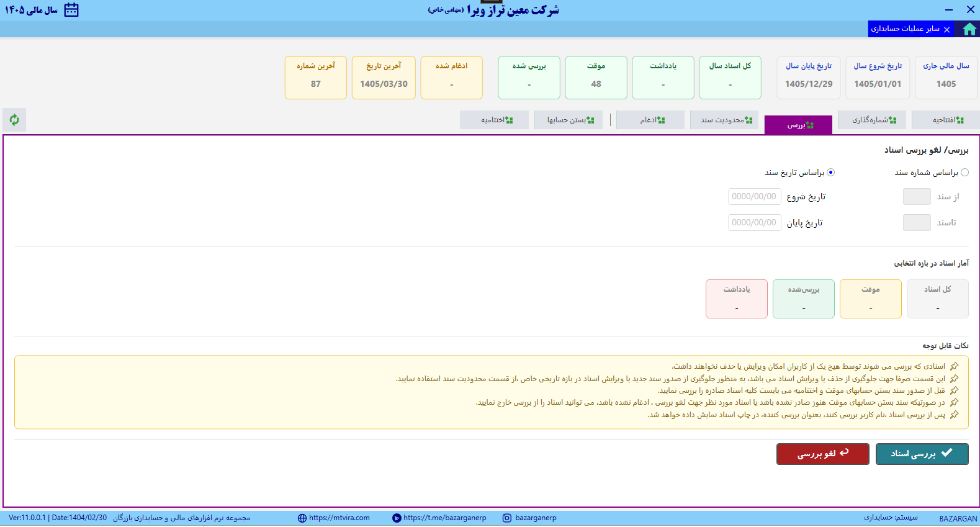Screen dimensions: 980x527
Task: Click the yellow موقت statistics box
Action: click(870, 299)
